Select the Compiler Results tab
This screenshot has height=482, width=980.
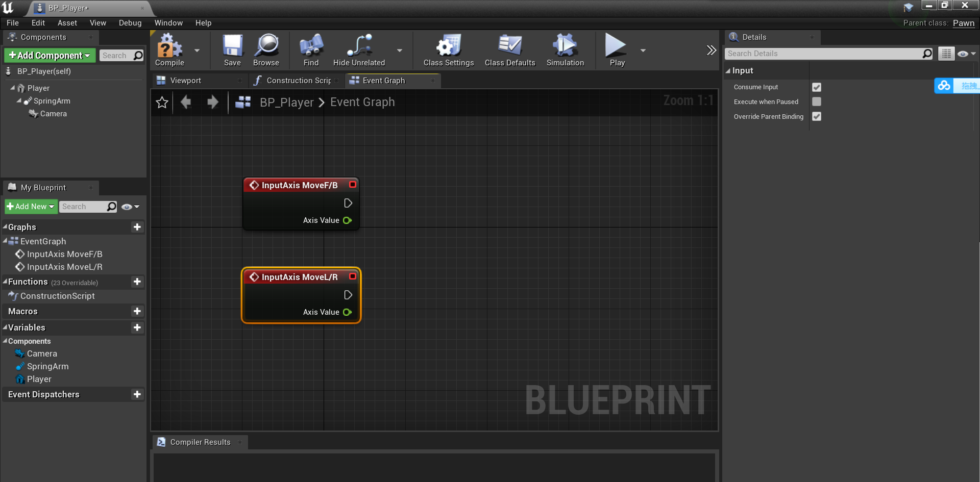[x=200, y=442]
